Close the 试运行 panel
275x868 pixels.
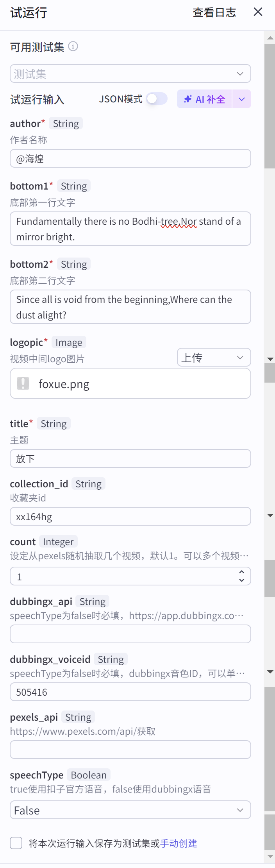258,12
